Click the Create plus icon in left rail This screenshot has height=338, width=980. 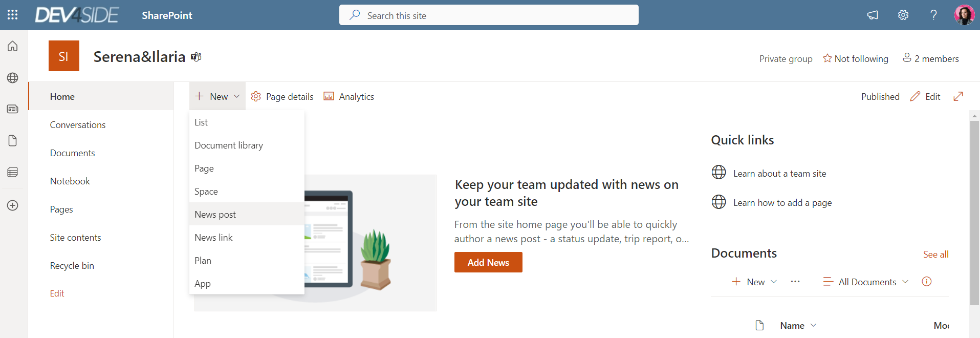click(13, 205)
